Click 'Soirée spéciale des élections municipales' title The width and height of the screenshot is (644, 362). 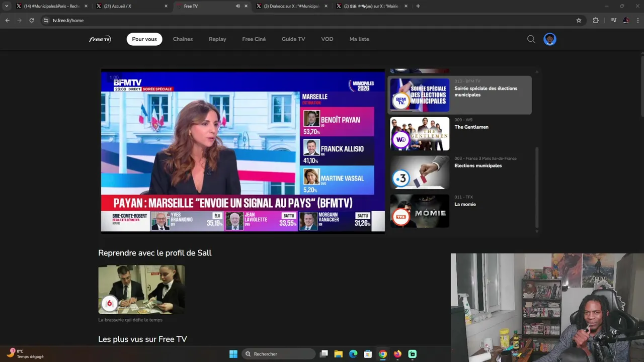pyautogui.click(x=486, y=92)
